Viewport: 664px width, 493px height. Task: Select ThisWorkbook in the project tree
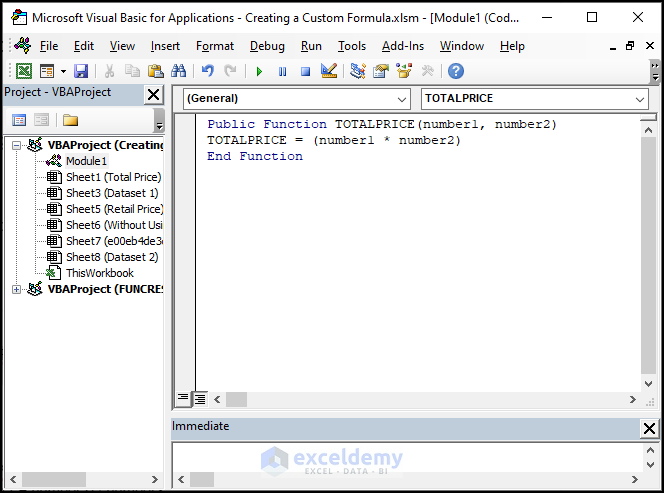click(100, 273)
